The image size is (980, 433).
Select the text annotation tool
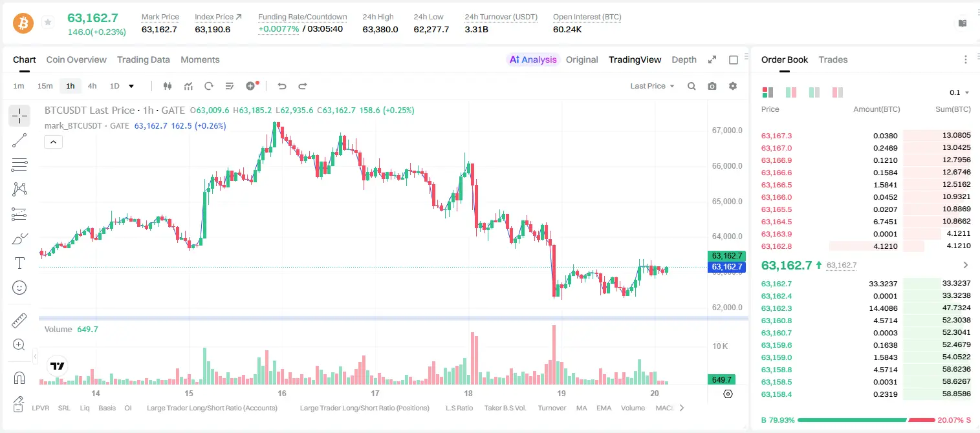[x=19, y=263]
